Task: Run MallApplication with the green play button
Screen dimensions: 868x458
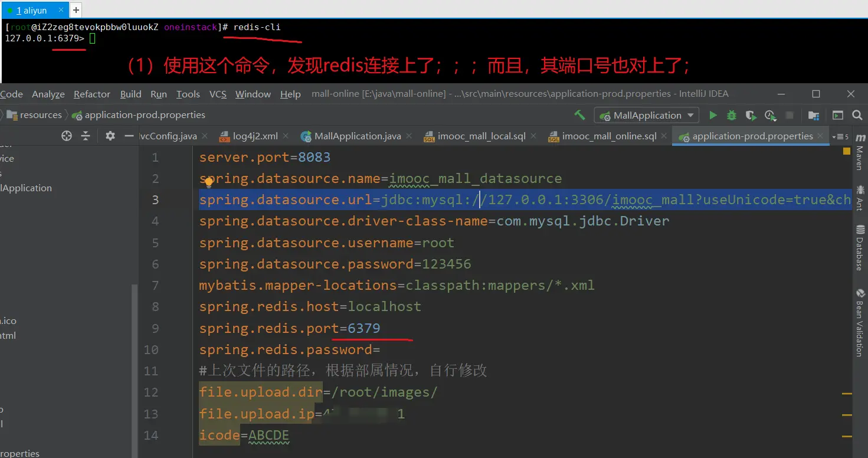Action: 713,115
